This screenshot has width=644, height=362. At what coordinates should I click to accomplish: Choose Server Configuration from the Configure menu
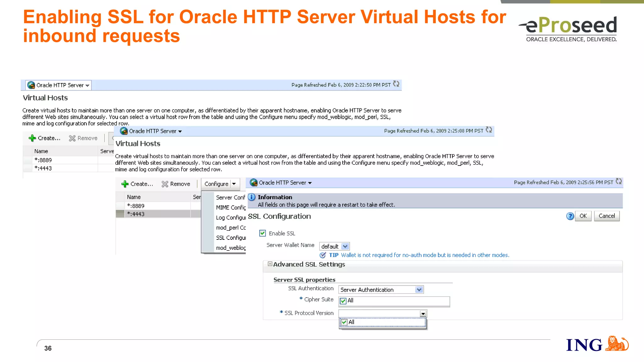tap(230, 197)
